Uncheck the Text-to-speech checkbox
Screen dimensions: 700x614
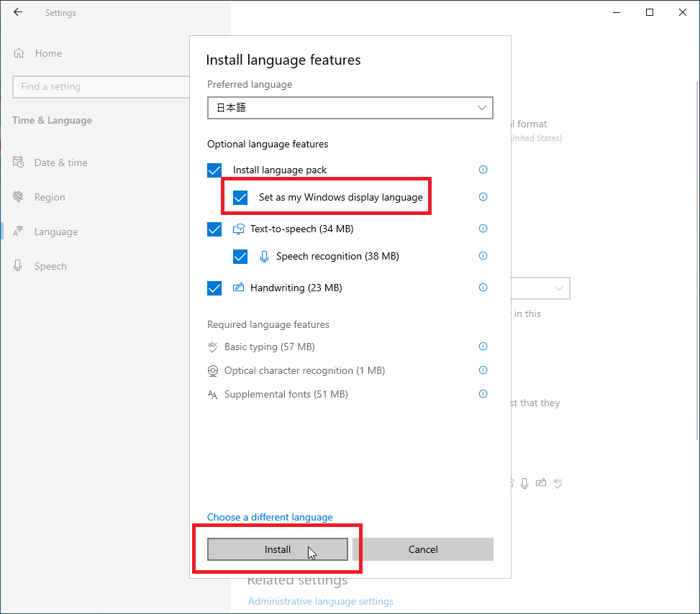coord(214,229)
